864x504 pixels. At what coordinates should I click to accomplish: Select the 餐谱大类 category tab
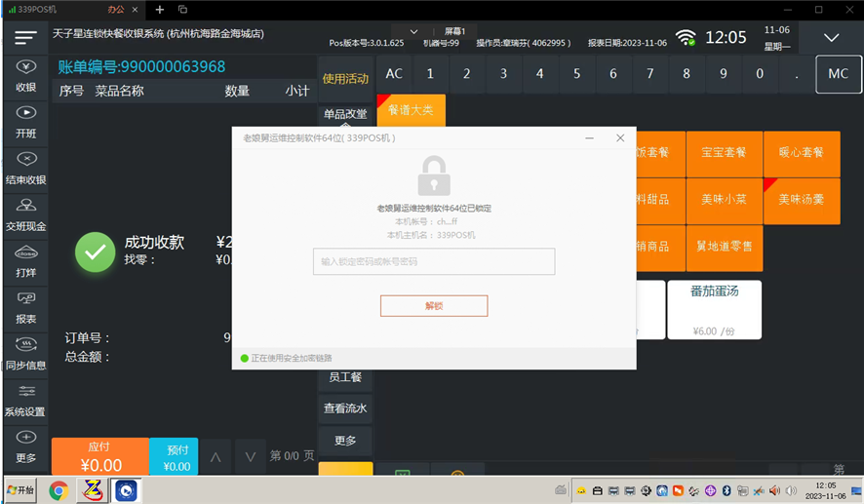[x=412, y=110]
